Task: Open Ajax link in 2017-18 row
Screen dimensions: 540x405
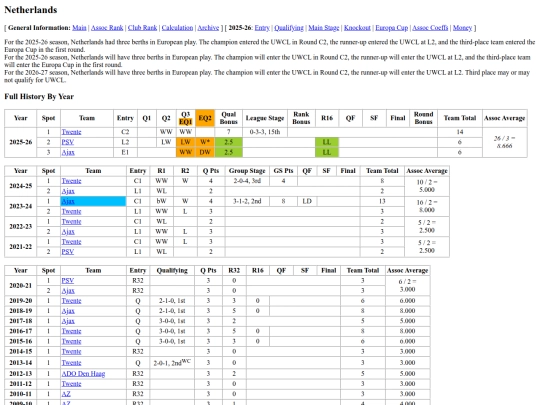Action: point(68,321)
